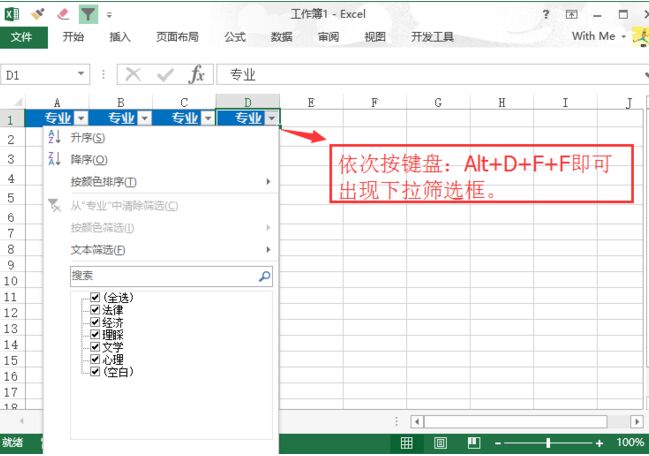The image size is (649, 456).
Task: Uncheck the 法律 checkbox
Action: pos(95,310)
